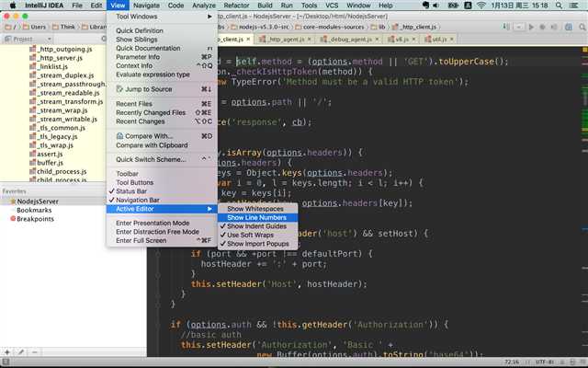Viewport: 588px width, 368px height.
Task: Select _tls_wrap.js in tree
Action: click(51, 145)
